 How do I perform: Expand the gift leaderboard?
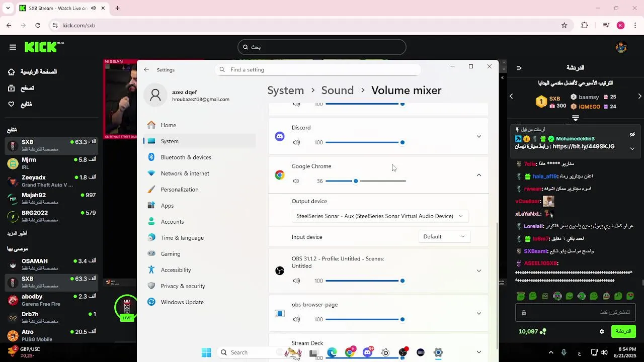click(x=575, y=118)
